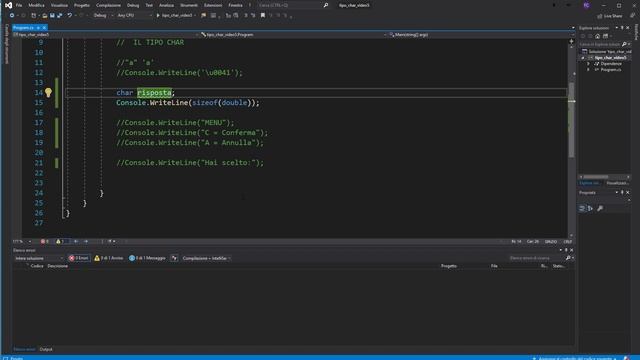Toggle the 0 Errori filter

pos(79,258)
